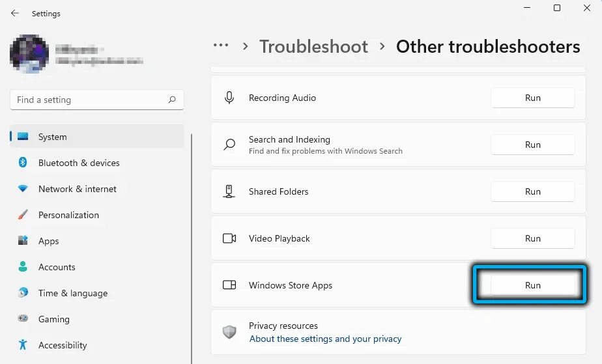Image resolution: width=602 pixels, height=364 pixels.
Task: Go to Troubleshoot breadcrumb
Action: (313, 47)
